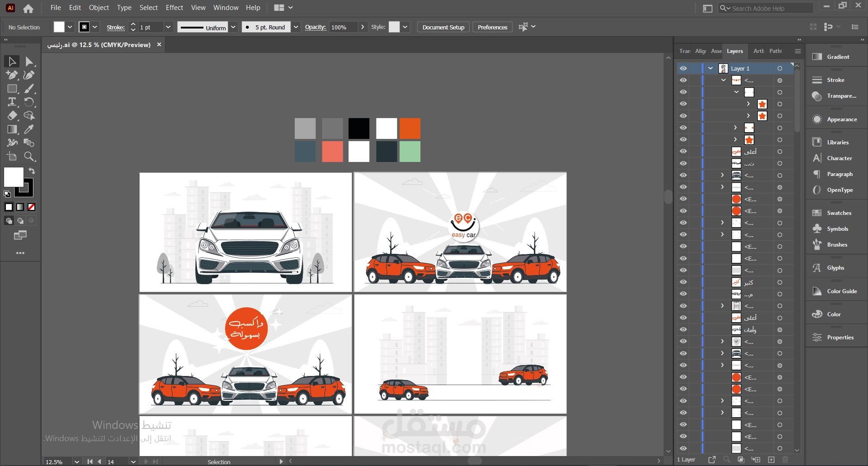868x466 pixels.
Task: Select the Type tool
Action: click(12, 102)
